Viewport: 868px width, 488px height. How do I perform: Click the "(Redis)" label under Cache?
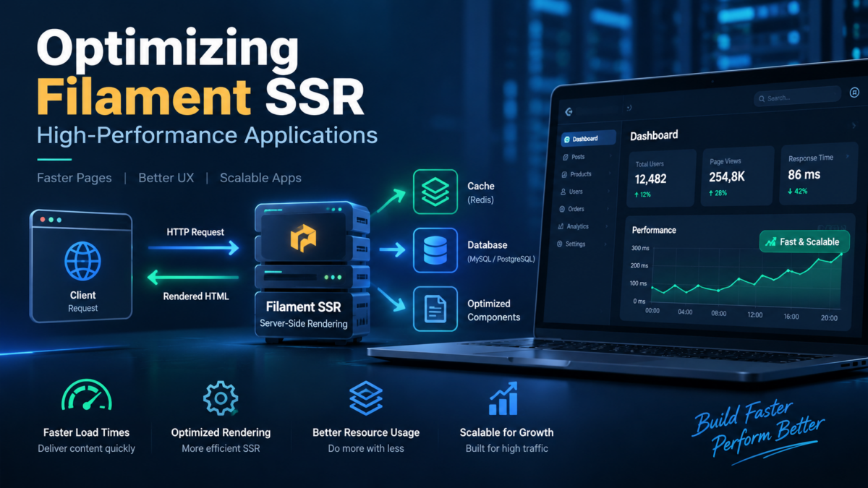point(481,200)
